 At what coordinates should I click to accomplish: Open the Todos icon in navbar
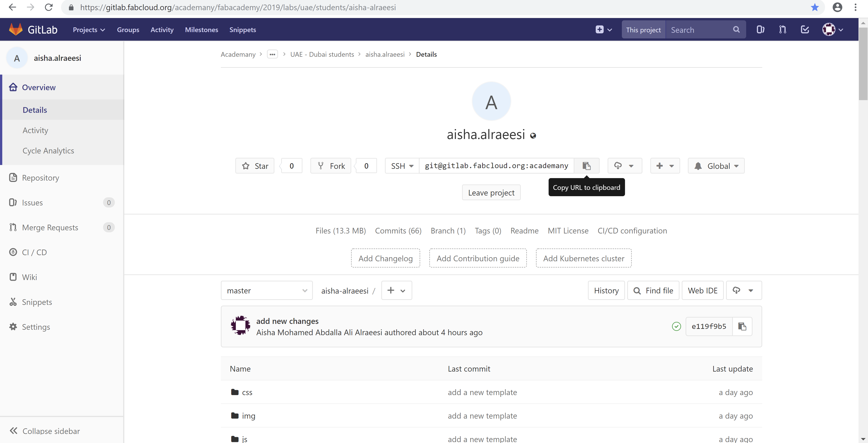(805, 30)
